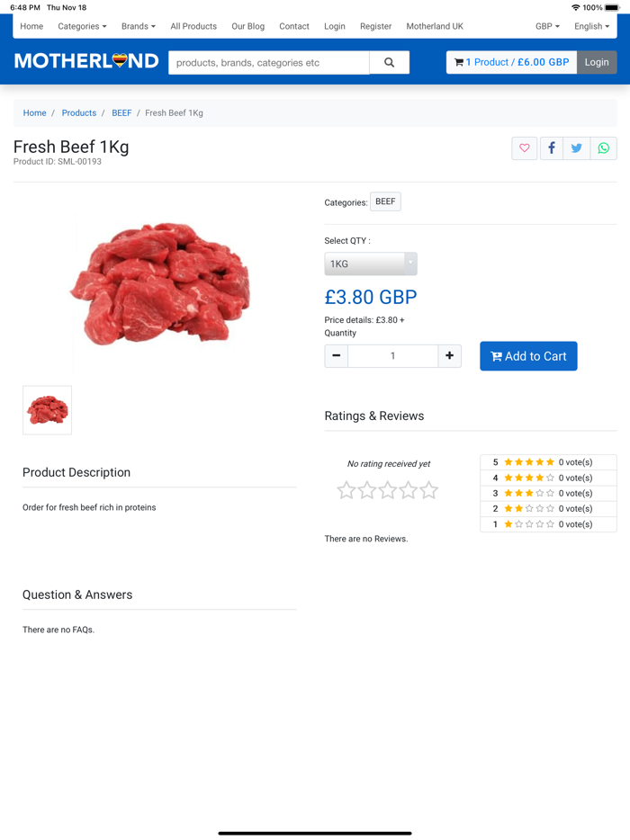The height and width of the screenshot is (840, 630).
Task: Increase quantity with plus button
Action: pyautogui.click(x=449, y=356)
